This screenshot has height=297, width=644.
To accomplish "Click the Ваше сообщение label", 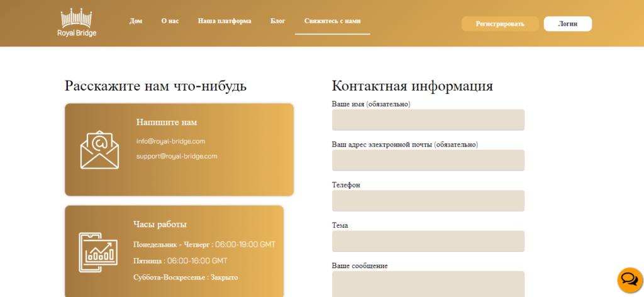I will tap(360, 266).
